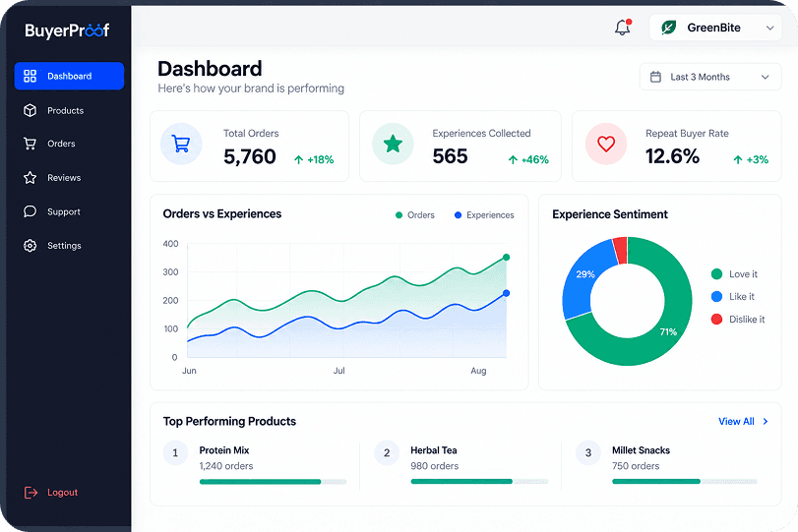This screenshot has height=532, width=798.
Task: Click the Logout exit icon
Action: [31, 493]
